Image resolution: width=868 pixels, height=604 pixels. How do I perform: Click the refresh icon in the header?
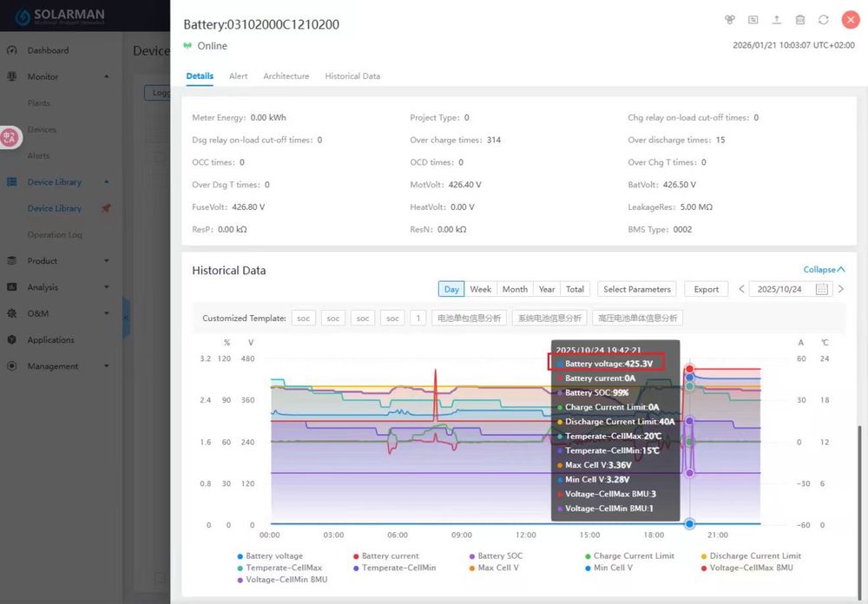[823, 20]
